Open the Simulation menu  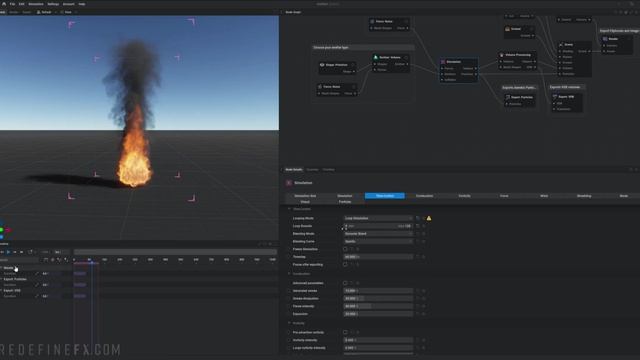[x=36, y=4]
